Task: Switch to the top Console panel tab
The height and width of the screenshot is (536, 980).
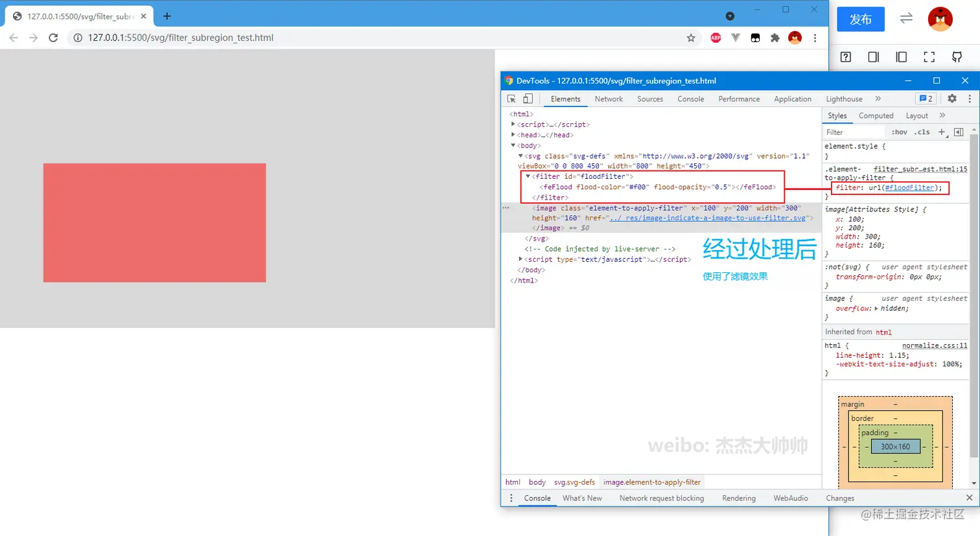Action: [690, 99]
